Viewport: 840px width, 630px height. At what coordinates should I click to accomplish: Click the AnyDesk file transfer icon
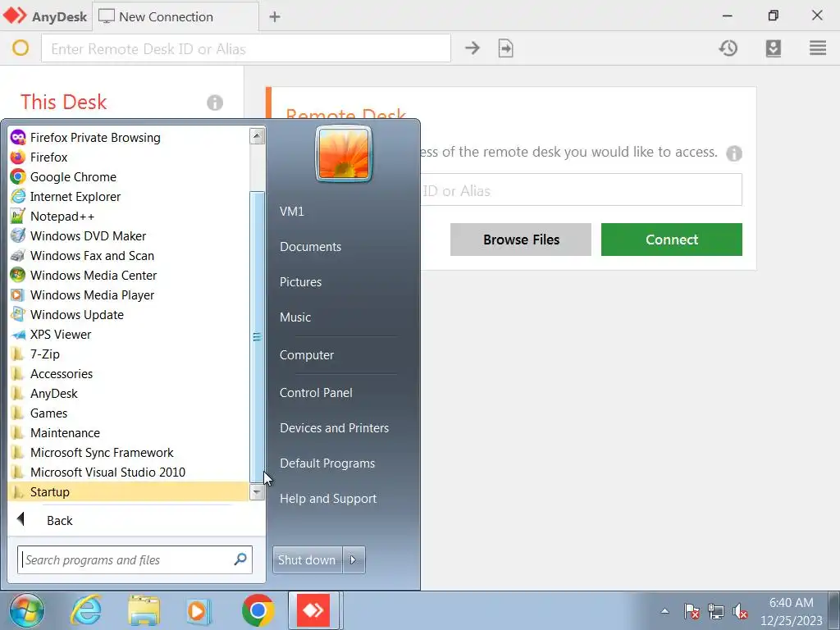pyautogui.click(x=505, y=48)
